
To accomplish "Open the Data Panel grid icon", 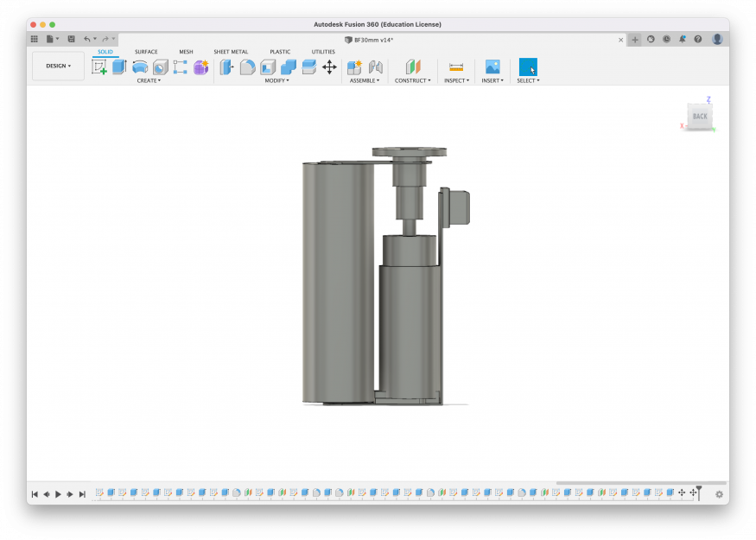I will (x=35, y=39).
